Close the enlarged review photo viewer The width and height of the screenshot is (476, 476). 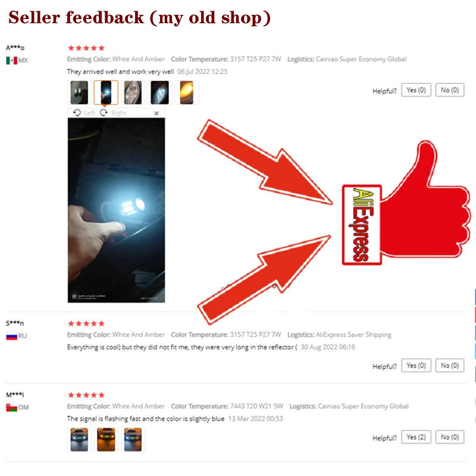point(156,113)
